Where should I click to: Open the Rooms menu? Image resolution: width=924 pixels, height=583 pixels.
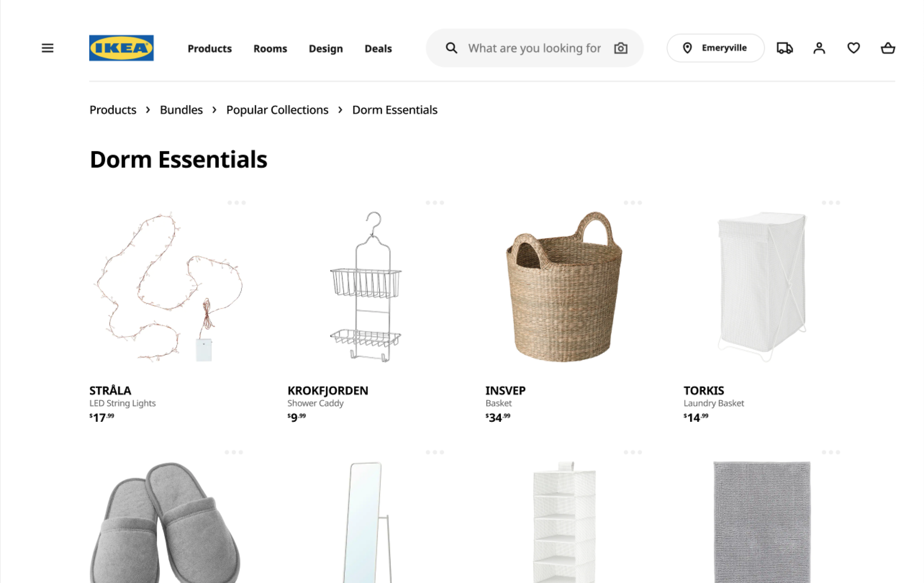[x=270, y=49]
